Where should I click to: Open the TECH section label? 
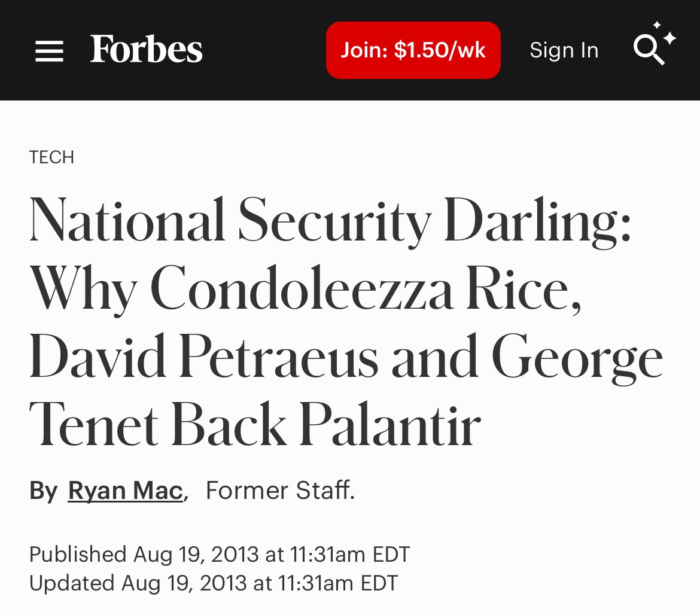(x=51, y=157)
